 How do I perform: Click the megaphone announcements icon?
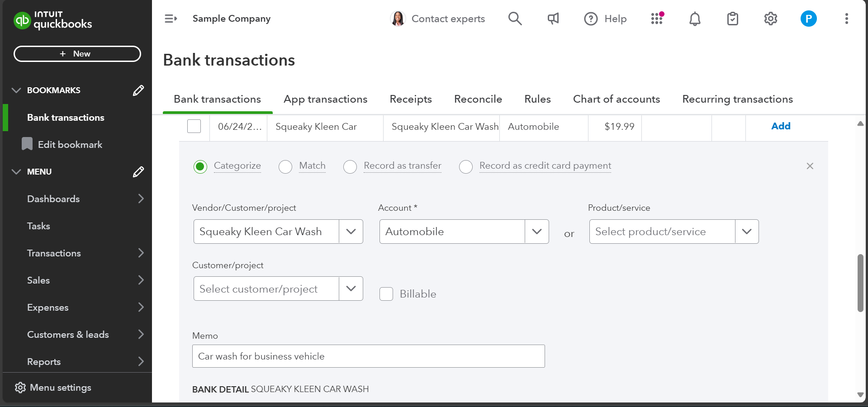click(553, 19)
